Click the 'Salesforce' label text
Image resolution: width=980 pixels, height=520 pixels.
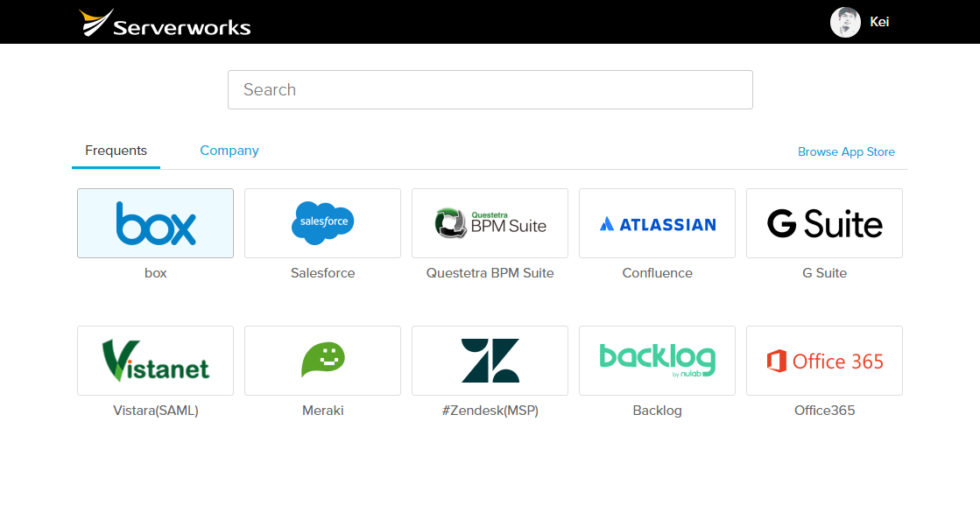tap(322, 273)
